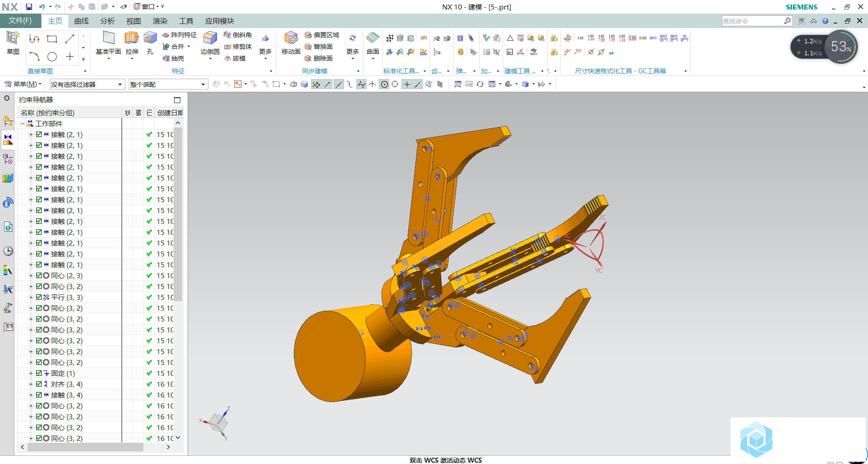Open the Assembly Navigator sidebar icon
Screen dimensions: 868x464
point(8,121)
